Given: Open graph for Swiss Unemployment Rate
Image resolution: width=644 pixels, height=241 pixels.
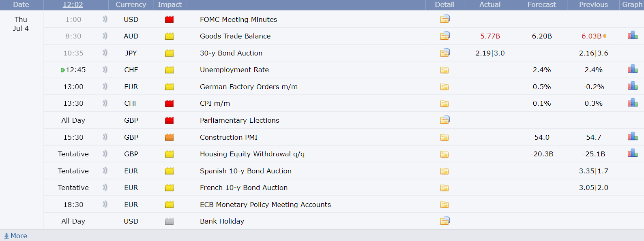Looking at the screenshot, I should [x=632, y=69].
